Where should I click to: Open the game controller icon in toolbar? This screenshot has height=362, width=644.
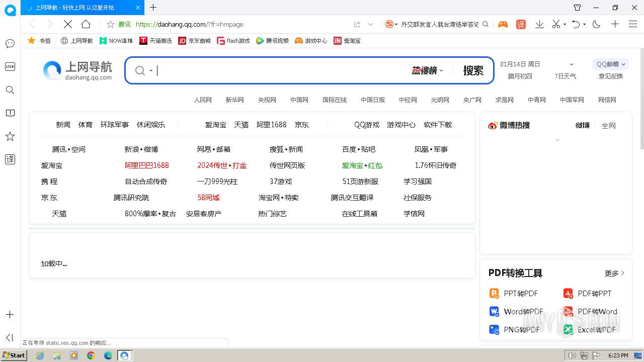coord(503,24)
